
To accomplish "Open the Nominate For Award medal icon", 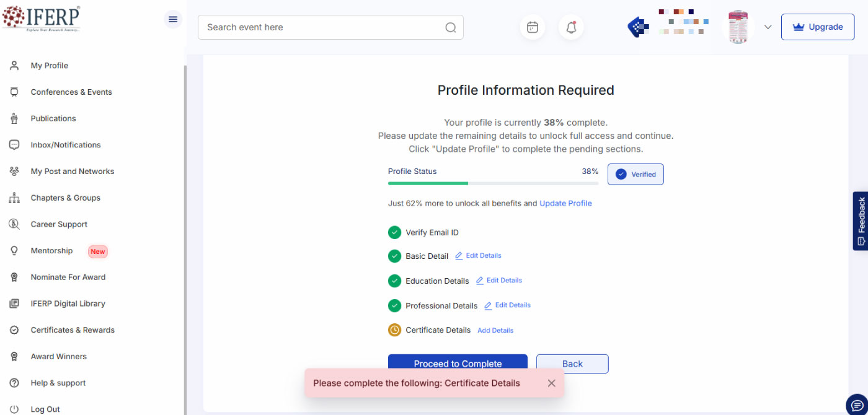I will pos(14,277).
